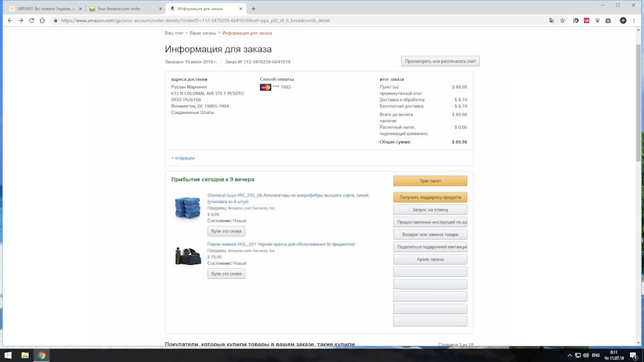Click the $ 9,99 item price
Viewport: 644px width, 362px height.
tap(213, 215)
